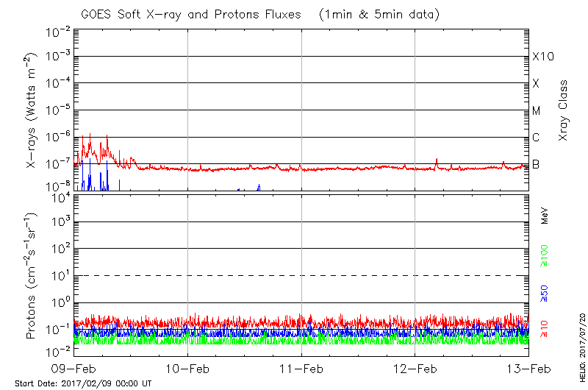Click the blue ≥50 MeV legend label
588x390 pixels.
544,292
